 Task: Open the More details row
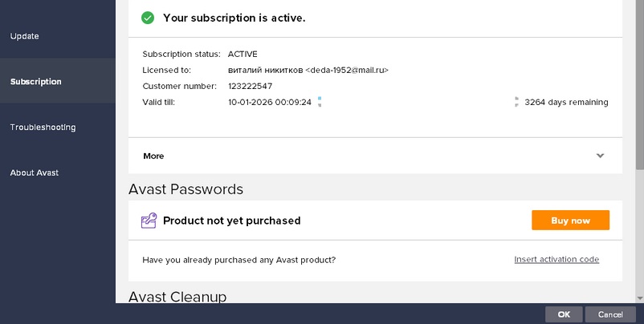153,156
